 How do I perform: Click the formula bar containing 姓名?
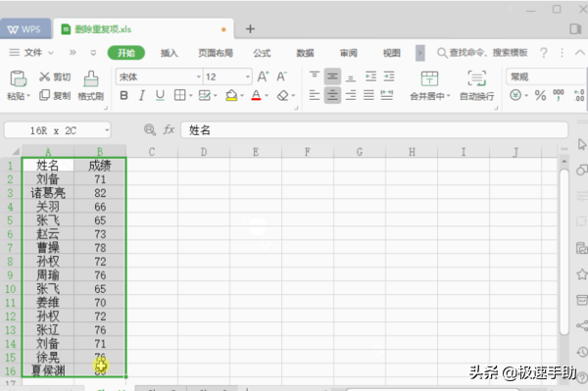pos(374,130)
